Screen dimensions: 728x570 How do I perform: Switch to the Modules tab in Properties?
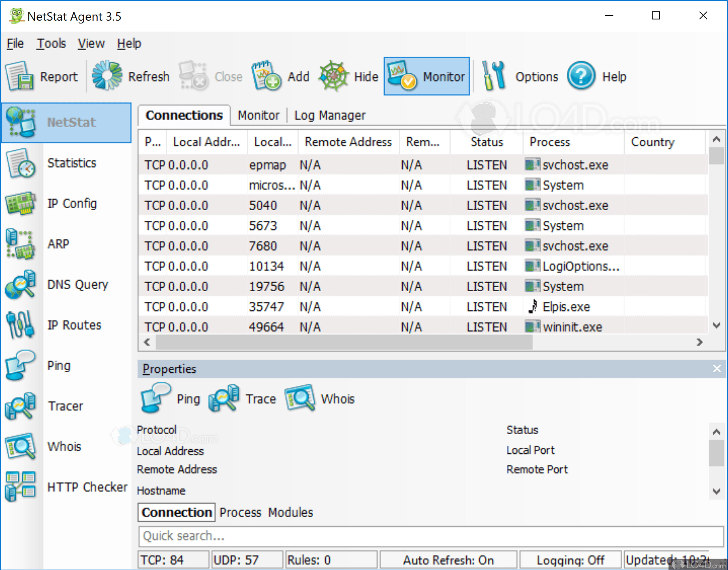click(x=291, y=512)
